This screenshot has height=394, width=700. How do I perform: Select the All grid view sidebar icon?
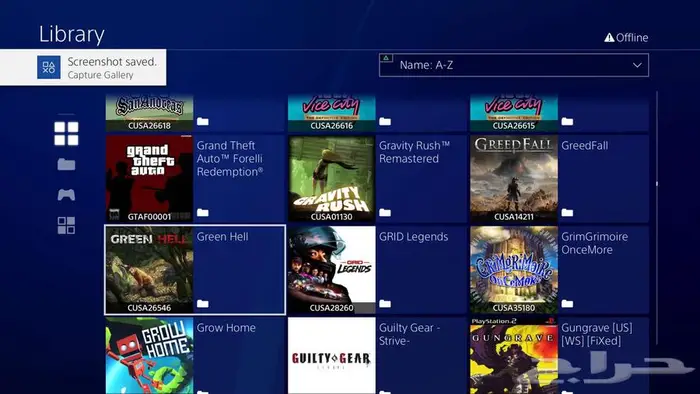(x=66, y=133)
